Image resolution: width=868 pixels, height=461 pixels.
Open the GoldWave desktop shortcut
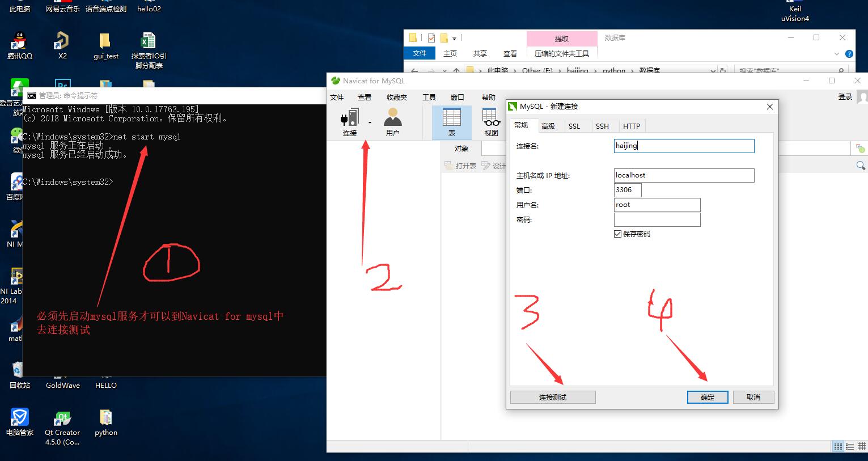[x=62, y=381]
